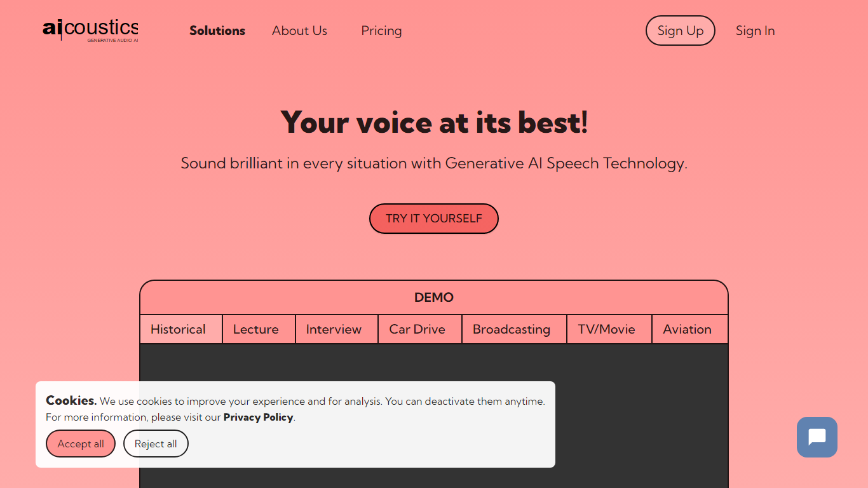Open the Interview demo tab
This screenshot has width=868, height=488.
point(334,329)
